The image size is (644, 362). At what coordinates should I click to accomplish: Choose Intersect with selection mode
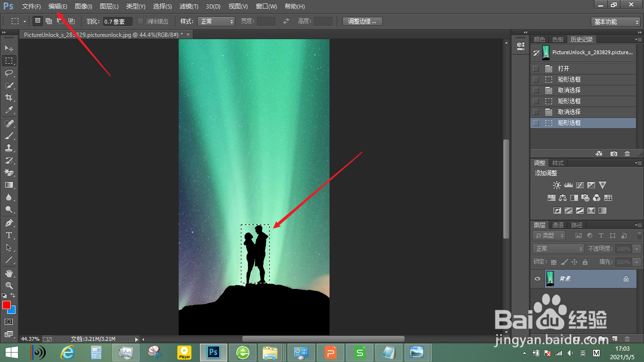tap(71, 21)
